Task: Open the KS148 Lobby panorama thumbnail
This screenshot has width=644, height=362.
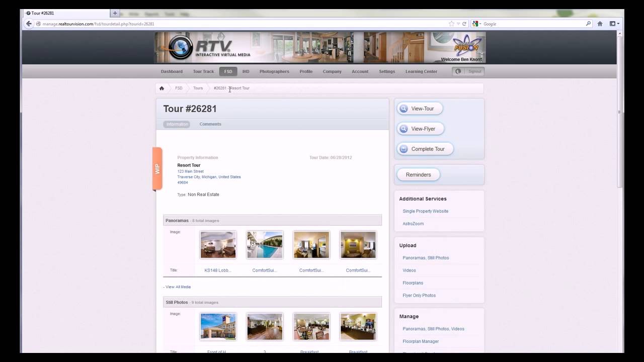Action: click(218, 245)
